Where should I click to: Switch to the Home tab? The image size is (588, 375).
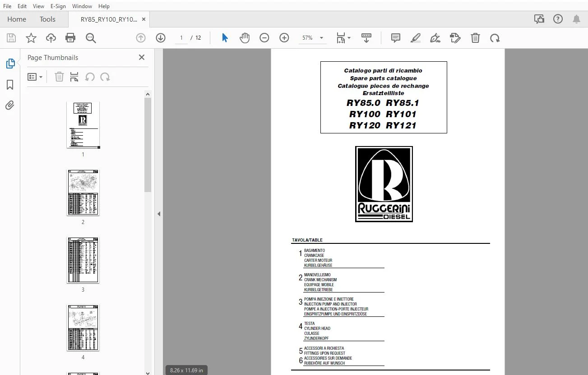click(x=17, y=19)
